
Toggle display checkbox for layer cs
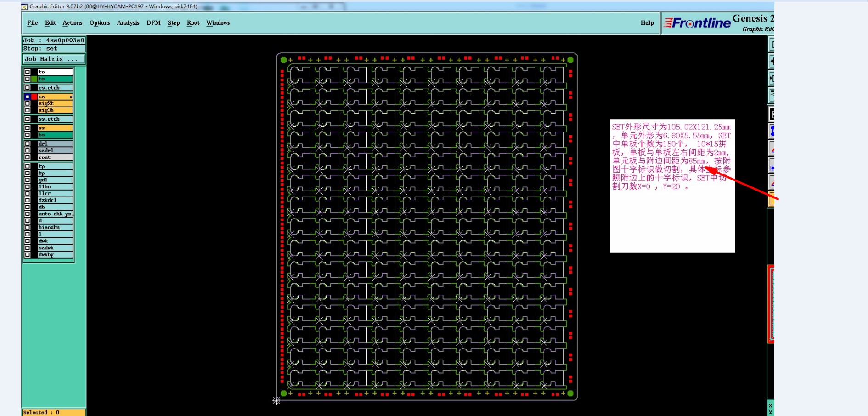(x=28, y=97)
